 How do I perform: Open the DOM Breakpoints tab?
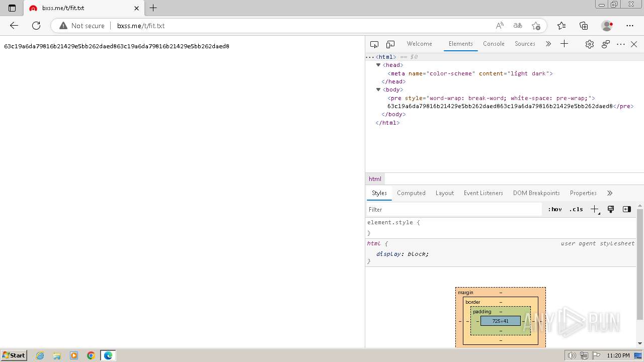(536, 193)
